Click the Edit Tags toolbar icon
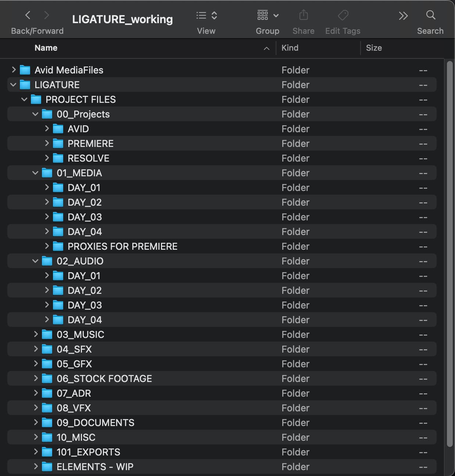Screen dimensions: 455x476 pyautogui.click(x=343, y=15)
